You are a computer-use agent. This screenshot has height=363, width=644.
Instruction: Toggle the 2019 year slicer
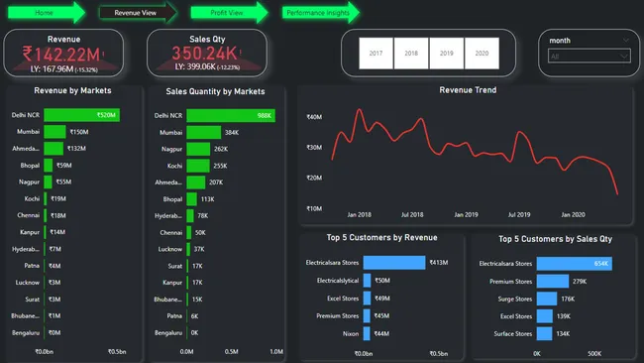[447, 53]
